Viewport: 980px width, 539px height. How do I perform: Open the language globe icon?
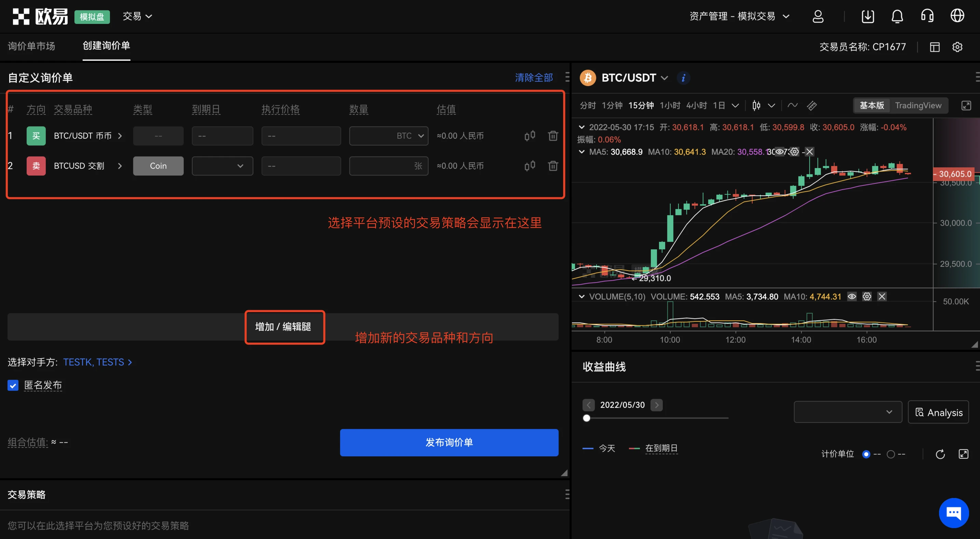957,16
